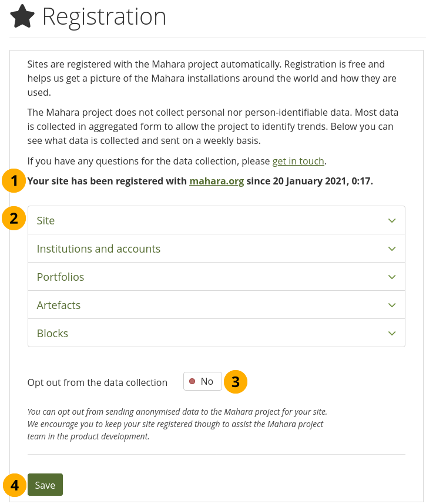Open the Artefacts panel title
Viewport: 426px width, 504px height.
[x=59, y=305]
